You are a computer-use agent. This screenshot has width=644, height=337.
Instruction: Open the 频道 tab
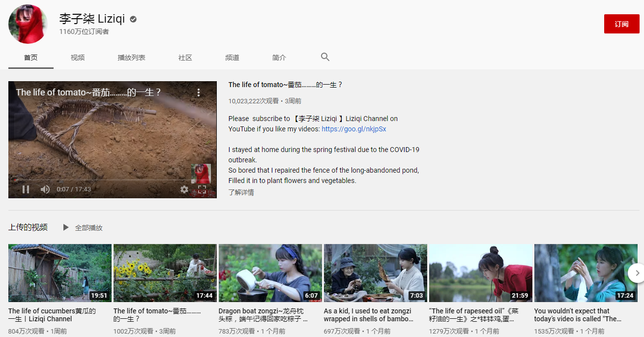click(232, 58)
